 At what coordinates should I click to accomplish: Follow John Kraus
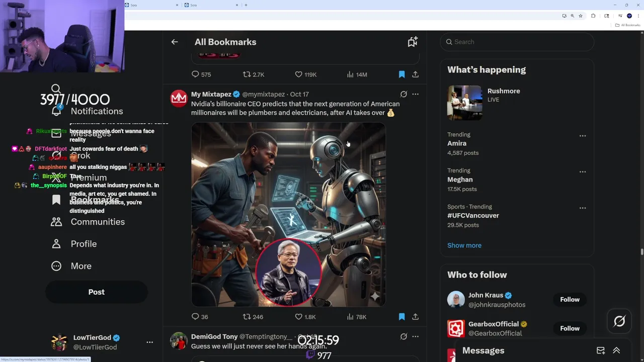pos(570,300)
